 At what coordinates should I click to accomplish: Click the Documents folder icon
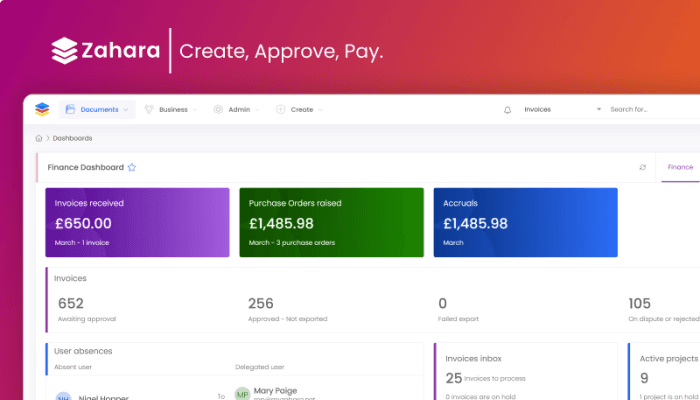(70, 109)
